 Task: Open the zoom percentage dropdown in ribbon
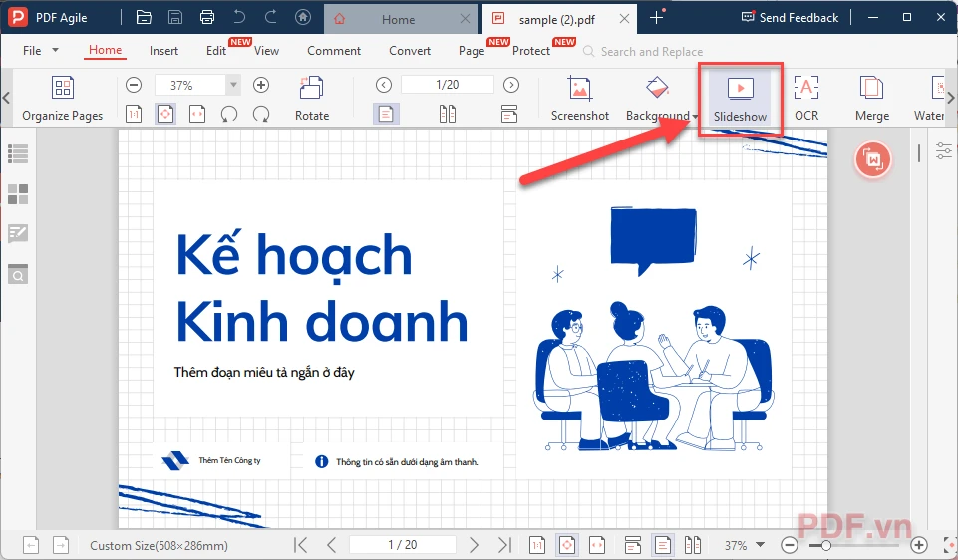tap(233, 85)
